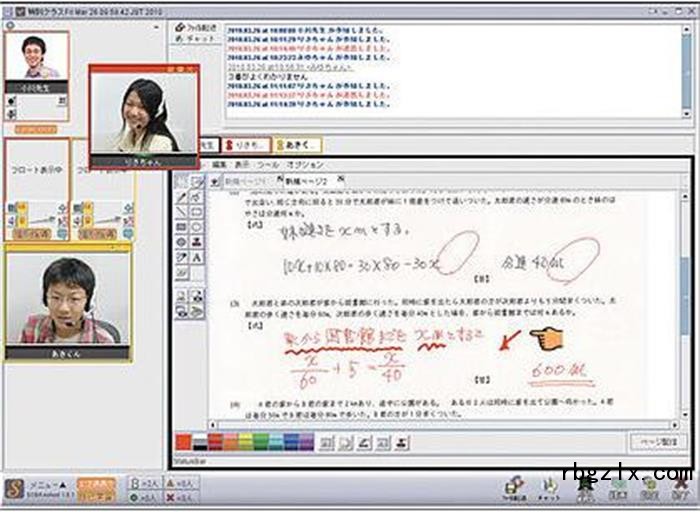The image size is (700, 512).
Task: Select the eyedropper tool
Action: 182,257
